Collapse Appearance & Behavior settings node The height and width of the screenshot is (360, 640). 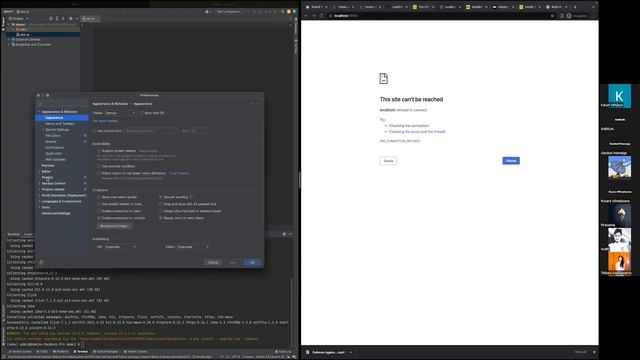(x=40, y=111)
